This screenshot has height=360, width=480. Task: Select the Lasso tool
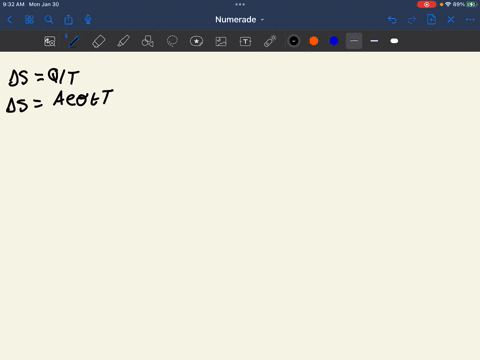click(172, 41)
